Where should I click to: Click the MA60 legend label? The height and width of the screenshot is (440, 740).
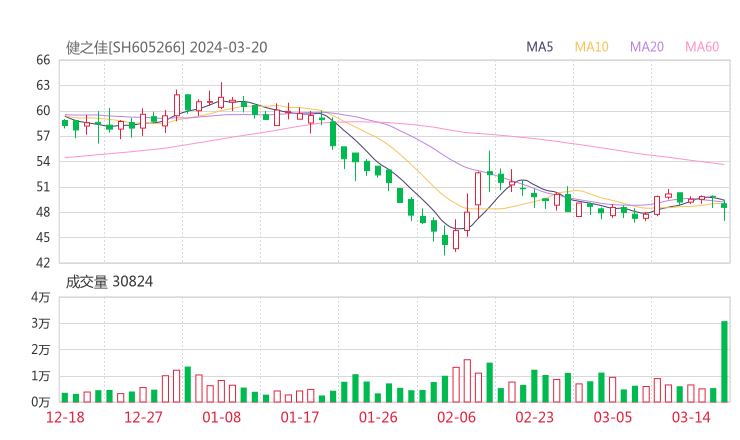[702, 47]
